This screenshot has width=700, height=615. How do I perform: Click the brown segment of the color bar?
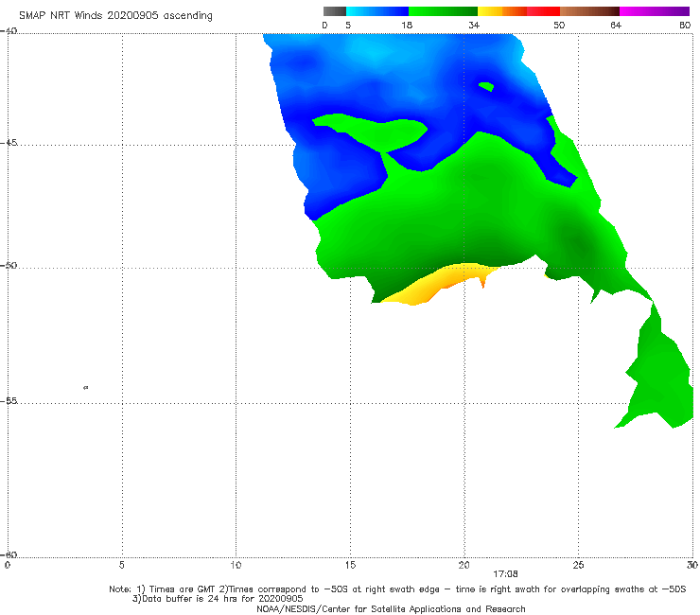pos(589,11)
